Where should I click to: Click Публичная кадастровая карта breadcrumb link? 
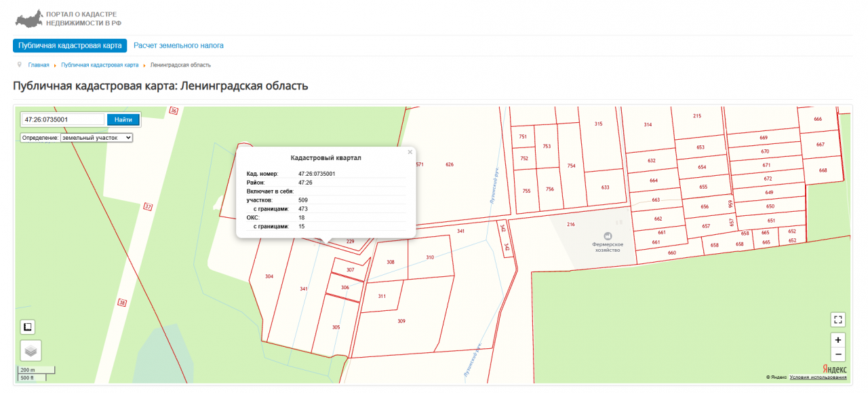100,65
